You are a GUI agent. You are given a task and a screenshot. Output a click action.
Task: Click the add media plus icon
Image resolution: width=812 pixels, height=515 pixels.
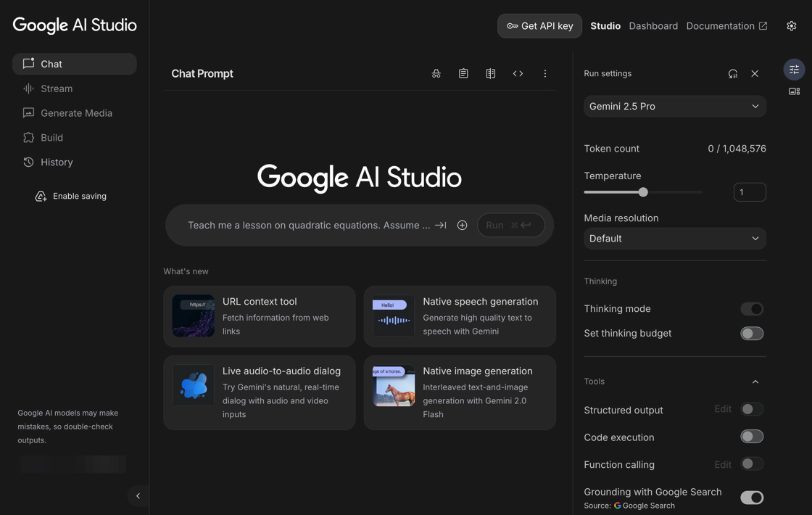(x=462, y=226)
